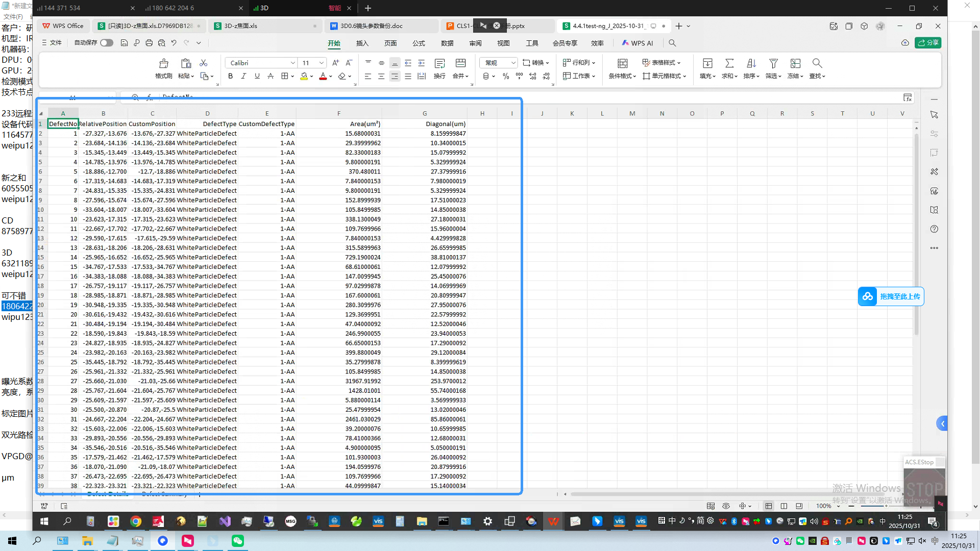Click the Filter (筛选) funnel icon
The height and width of the screenshot is (551, 980).
pos(773,64)
